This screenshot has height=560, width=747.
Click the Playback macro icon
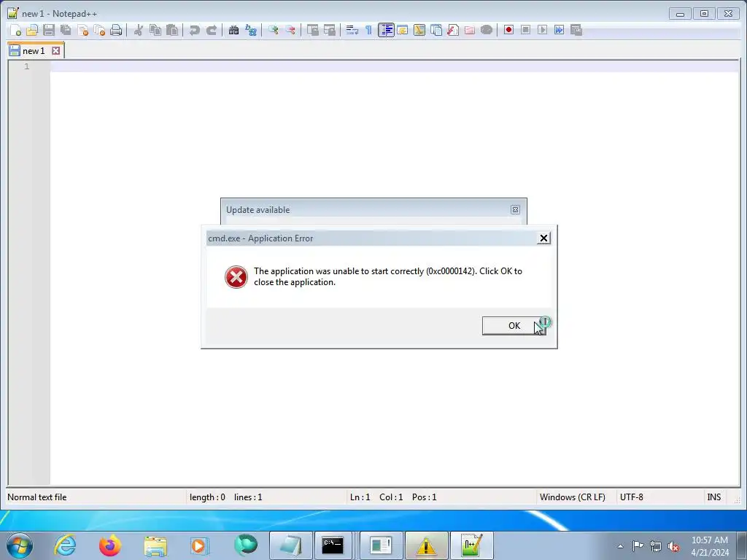click(542, 30)
